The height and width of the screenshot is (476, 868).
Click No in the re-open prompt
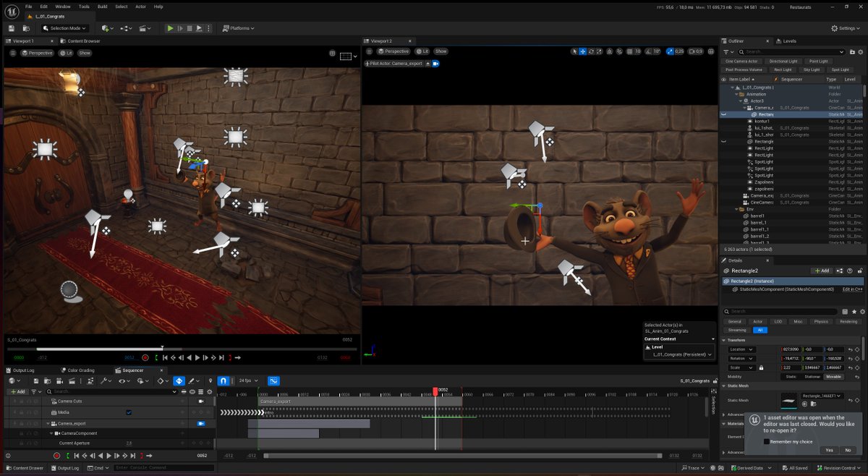(x=848, y=450)
